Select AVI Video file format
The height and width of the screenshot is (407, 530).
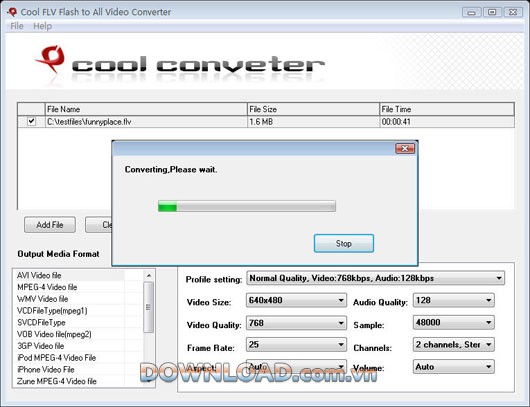point(69,276)
